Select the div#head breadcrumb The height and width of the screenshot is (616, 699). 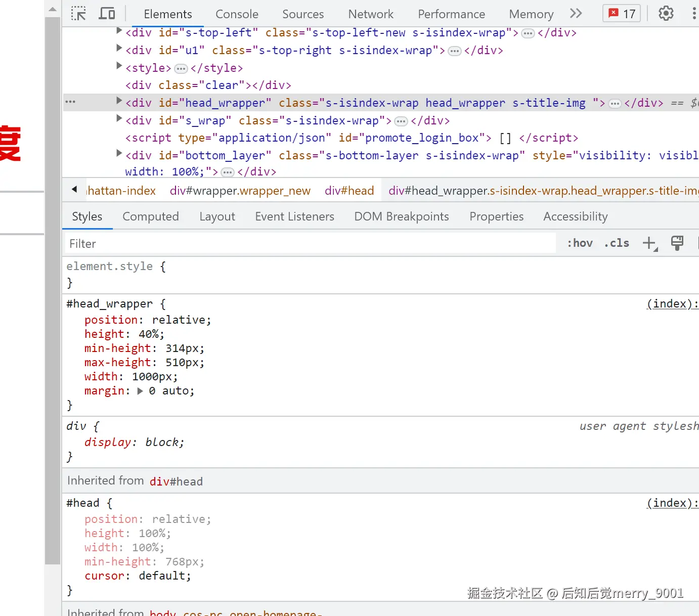(349, 190)
